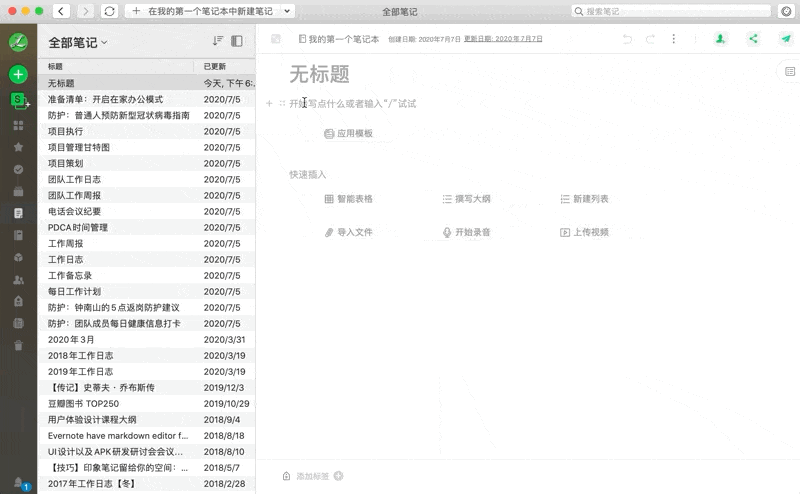This screenshot has width=800, height=494.
Task: Toggle the note list layout view icon
Action: tap(237, 41)
